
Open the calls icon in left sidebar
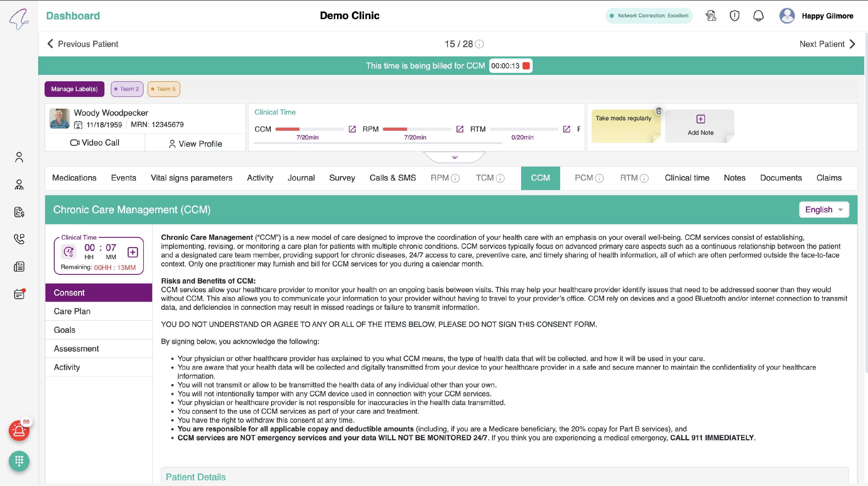click(19, 239)
